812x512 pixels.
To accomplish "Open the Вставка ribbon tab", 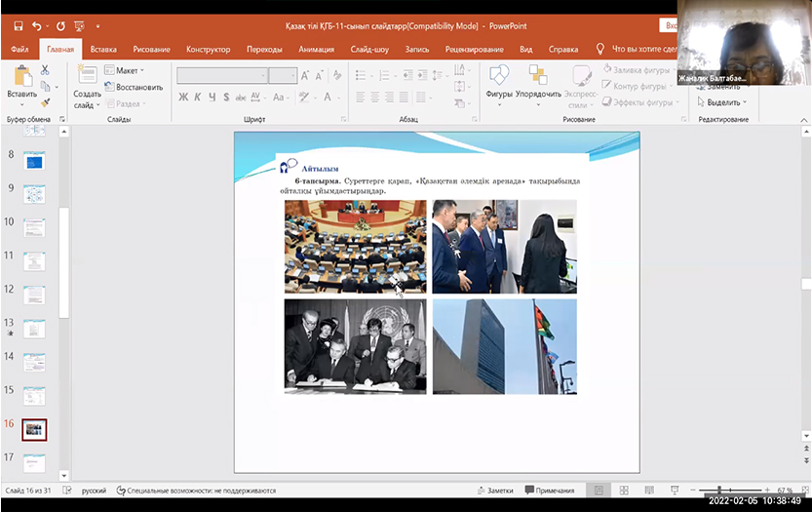I will point(103,49).
